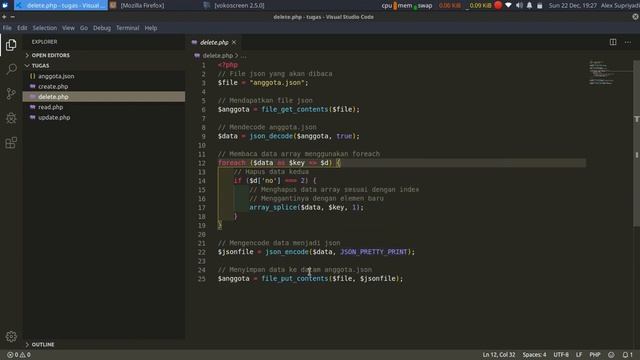Split the editor to the right
This screenshot has height=360, width=640.
pyautogui.click(x=613, y=42)
